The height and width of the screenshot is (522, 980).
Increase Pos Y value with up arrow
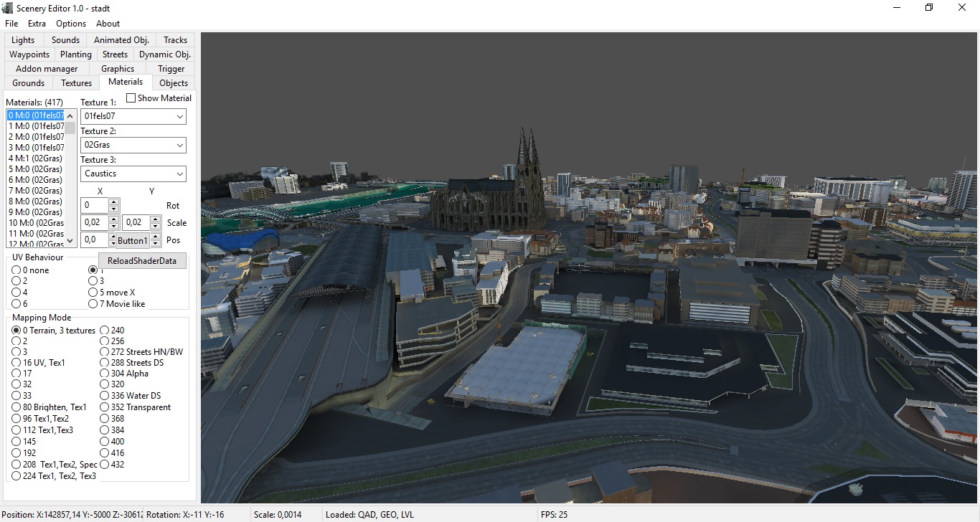point(155,236)
